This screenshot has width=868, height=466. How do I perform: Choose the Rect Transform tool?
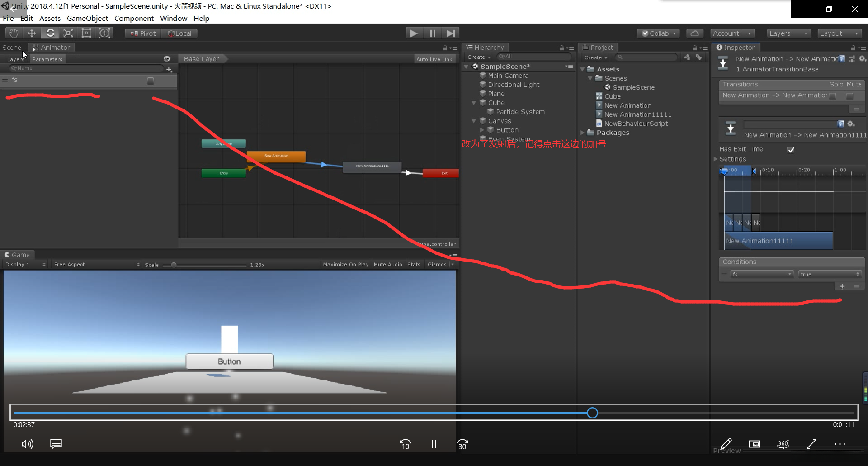86,33
